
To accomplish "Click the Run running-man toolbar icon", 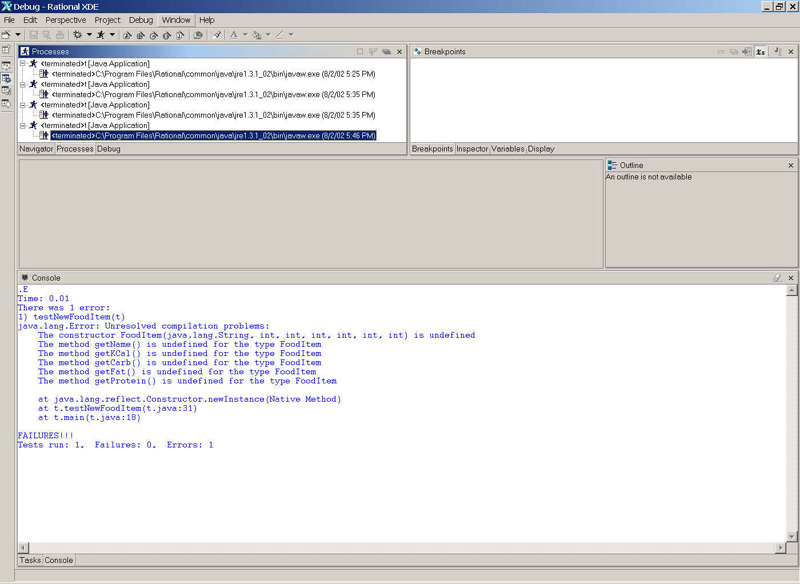I will (x=101, y=35).
